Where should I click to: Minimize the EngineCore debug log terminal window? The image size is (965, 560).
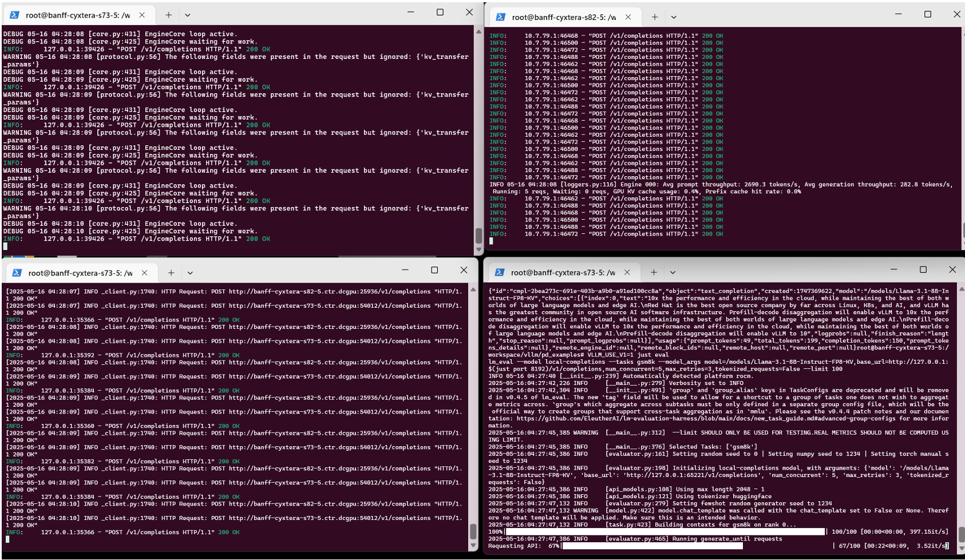410,12
